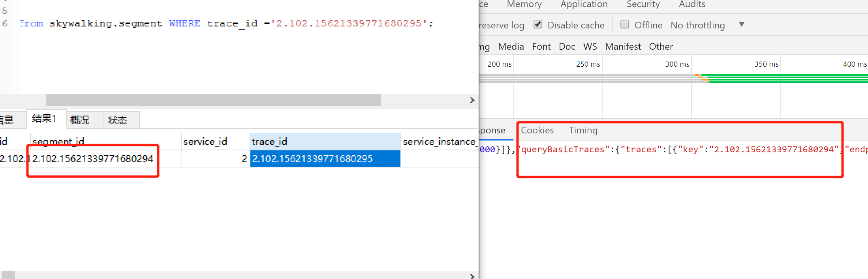This screenshot has width=868, height=279.
Task: Select the Audits tab
Action: point(692,4)
